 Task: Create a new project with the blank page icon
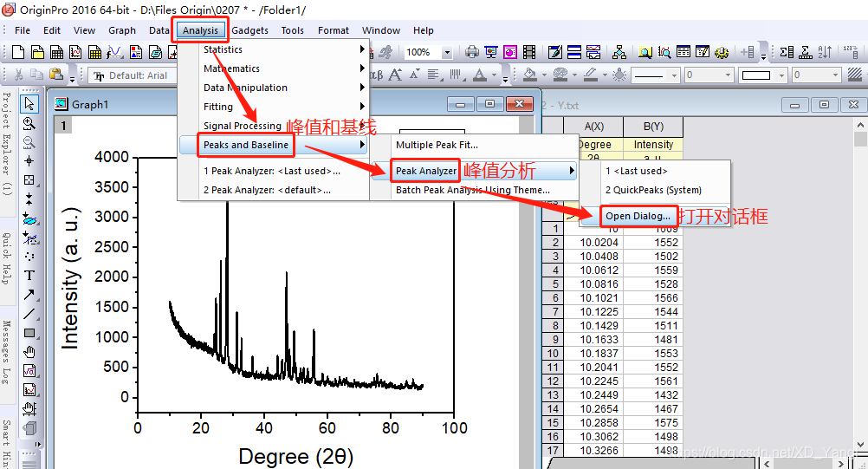click(17, 52)
